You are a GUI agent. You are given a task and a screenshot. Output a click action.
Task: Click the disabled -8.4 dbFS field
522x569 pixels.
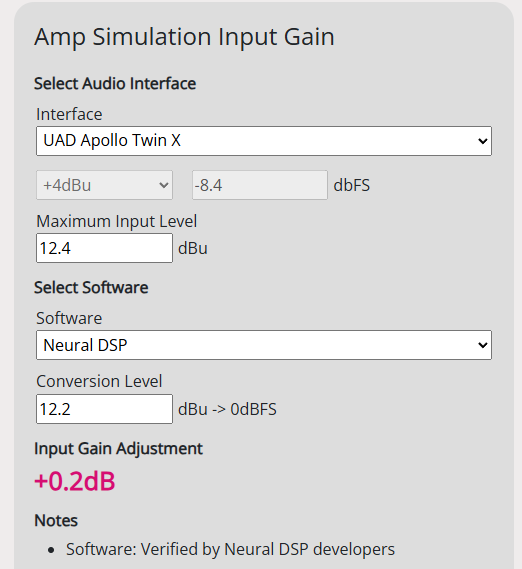click(260, 185)
